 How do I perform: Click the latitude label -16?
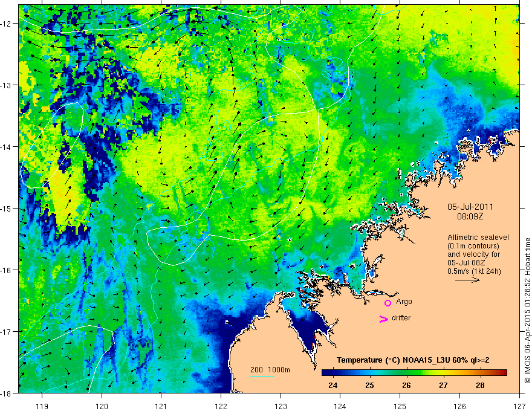pos(7,270)
